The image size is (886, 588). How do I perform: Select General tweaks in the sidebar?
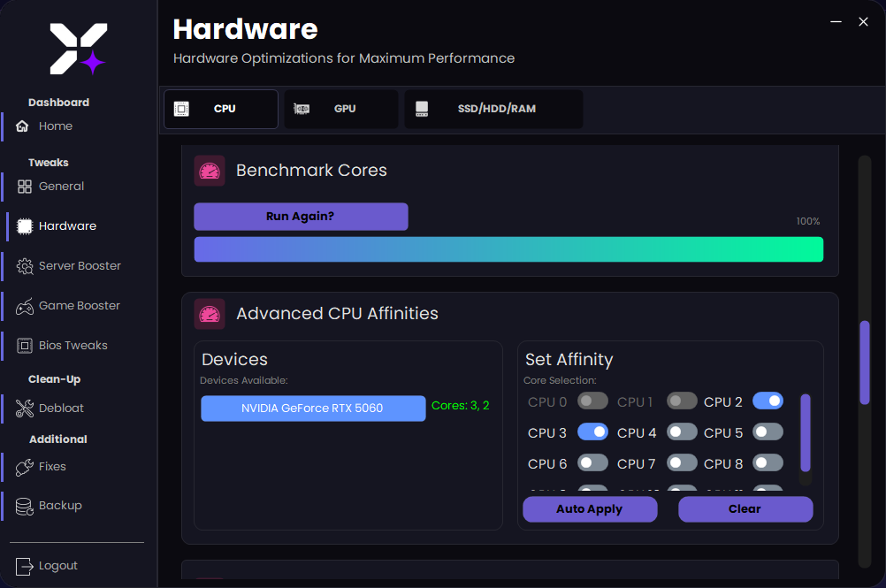pos(62,186)
